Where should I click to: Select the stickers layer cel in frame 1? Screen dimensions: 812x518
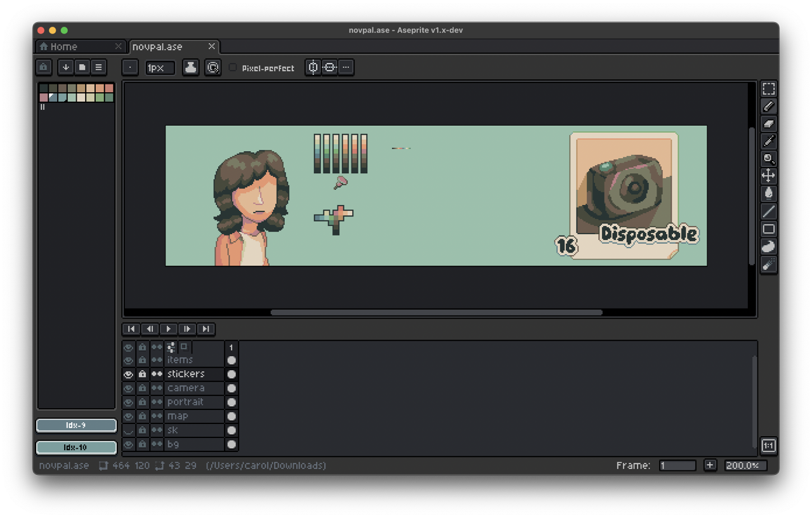(232, 375)
